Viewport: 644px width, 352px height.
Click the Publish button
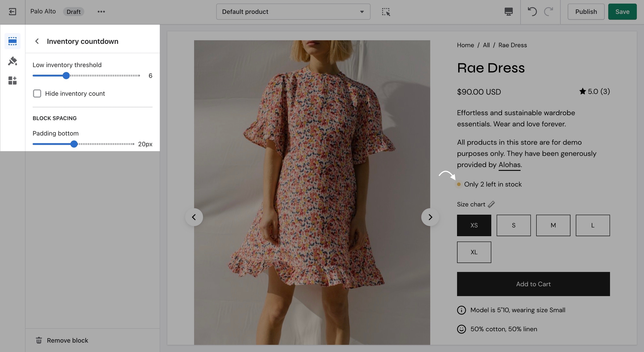(586, 12)
